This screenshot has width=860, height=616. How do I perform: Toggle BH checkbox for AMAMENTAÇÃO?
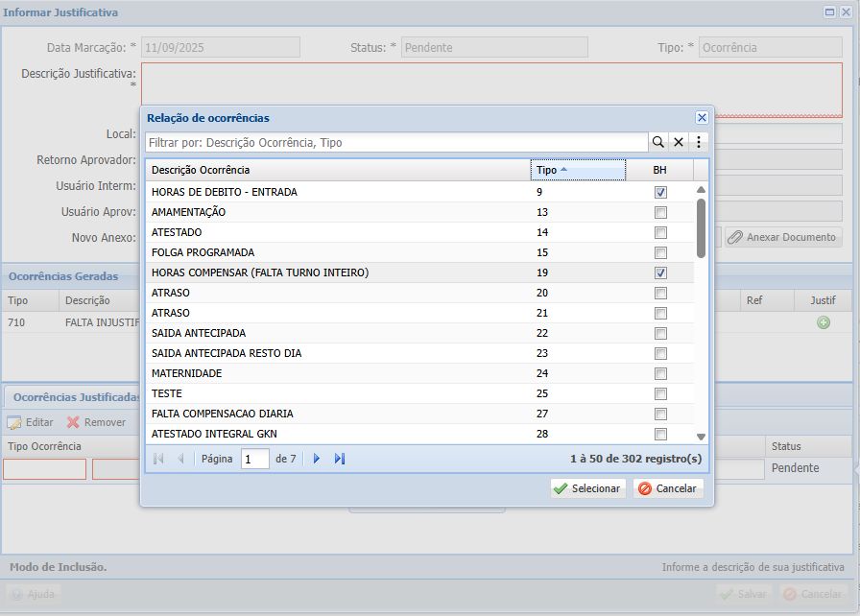click(660, 213)
